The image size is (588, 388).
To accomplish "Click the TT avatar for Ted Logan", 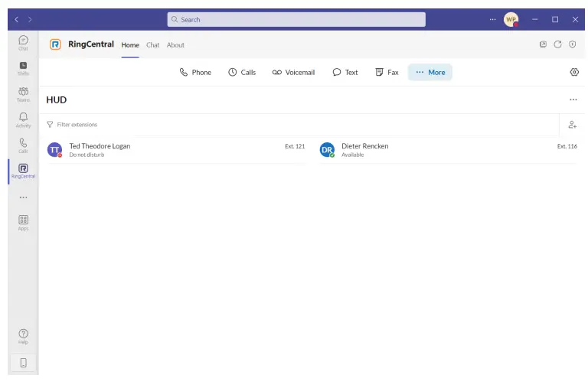I will [x=55, y=149].
